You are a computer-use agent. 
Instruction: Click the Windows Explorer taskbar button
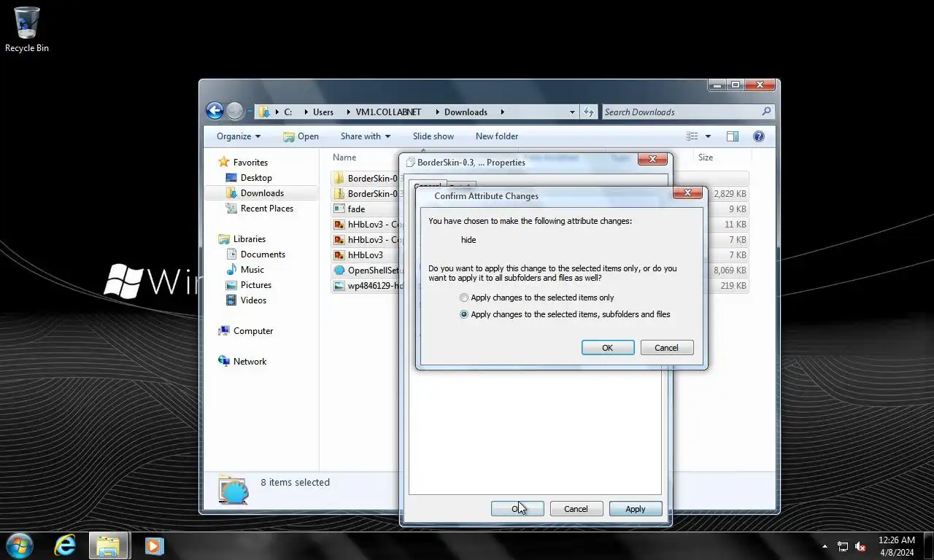(x=109, y=545)
